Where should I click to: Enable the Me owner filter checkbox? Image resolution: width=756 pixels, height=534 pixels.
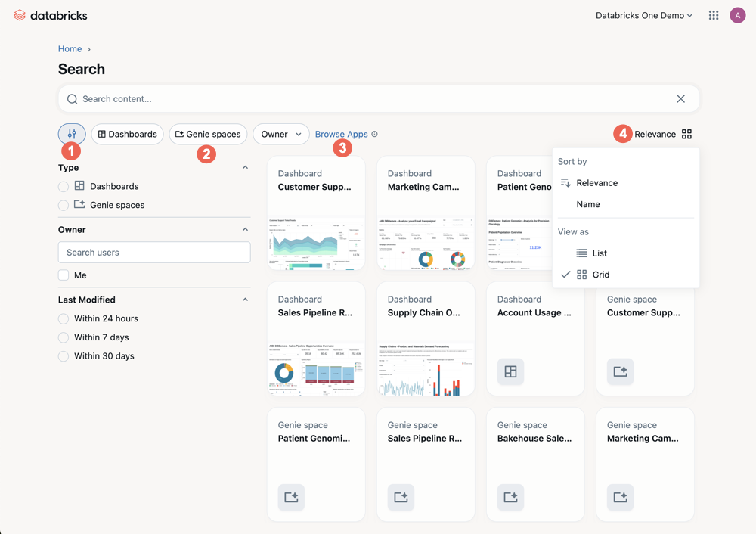point(63,275)
